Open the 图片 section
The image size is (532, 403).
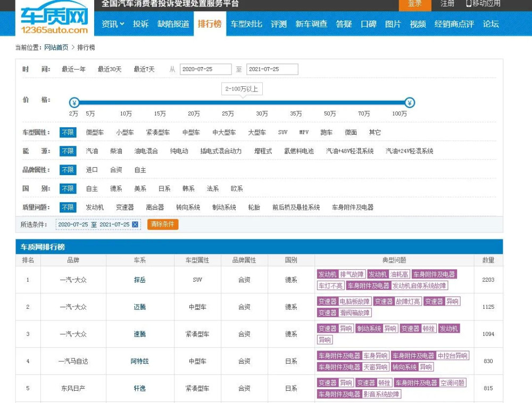[393, 24]
